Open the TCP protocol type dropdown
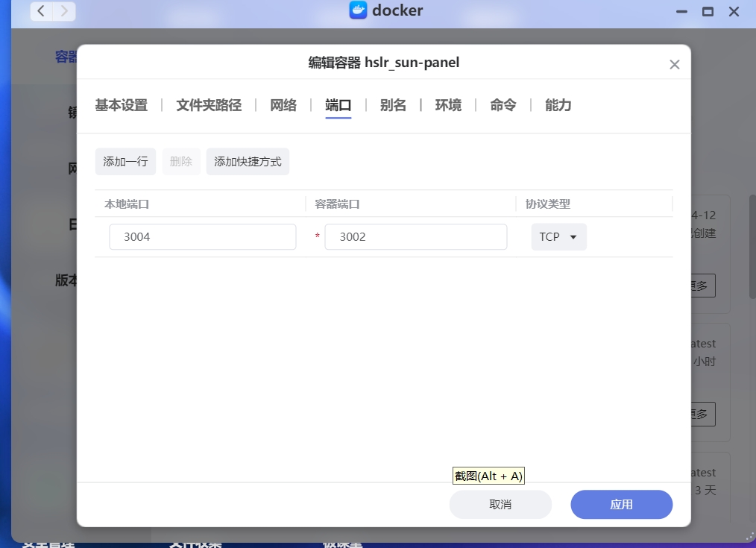Screen dimensions: 756x548 (x=558, y=237)
